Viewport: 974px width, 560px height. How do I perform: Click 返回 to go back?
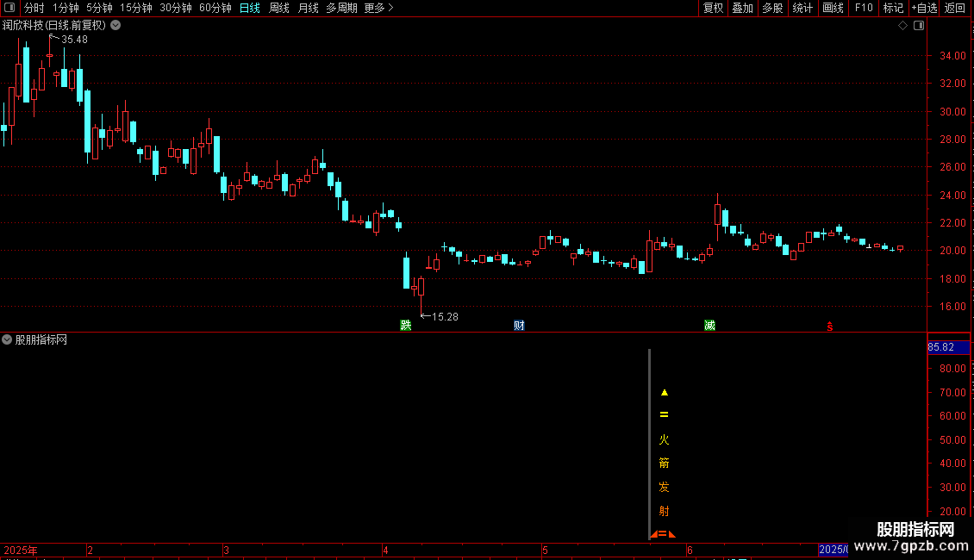(955, 8)
